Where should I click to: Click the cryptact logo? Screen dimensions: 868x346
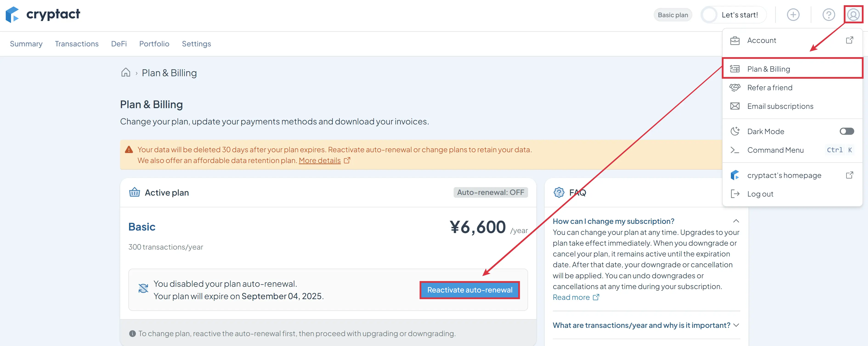(x=43, y=14)
